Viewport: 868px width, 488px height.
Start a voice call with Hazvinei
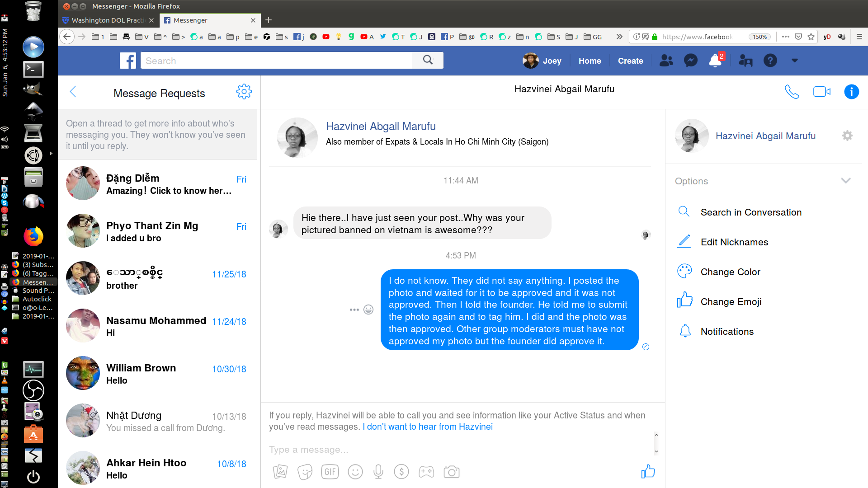click(792, 92)
